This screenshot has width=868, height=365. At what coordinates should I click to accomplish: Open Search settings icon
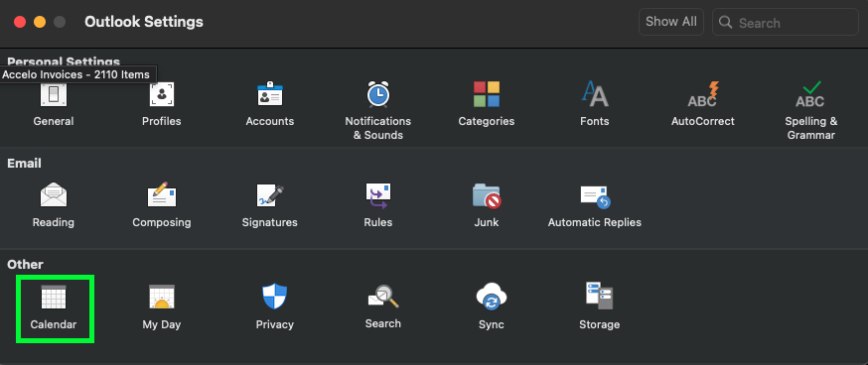[x=383, y=298]
